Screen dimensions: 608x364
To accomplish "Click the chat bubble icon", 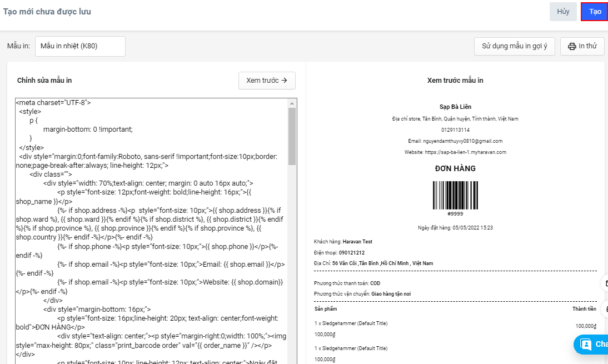I will (586, 344).
